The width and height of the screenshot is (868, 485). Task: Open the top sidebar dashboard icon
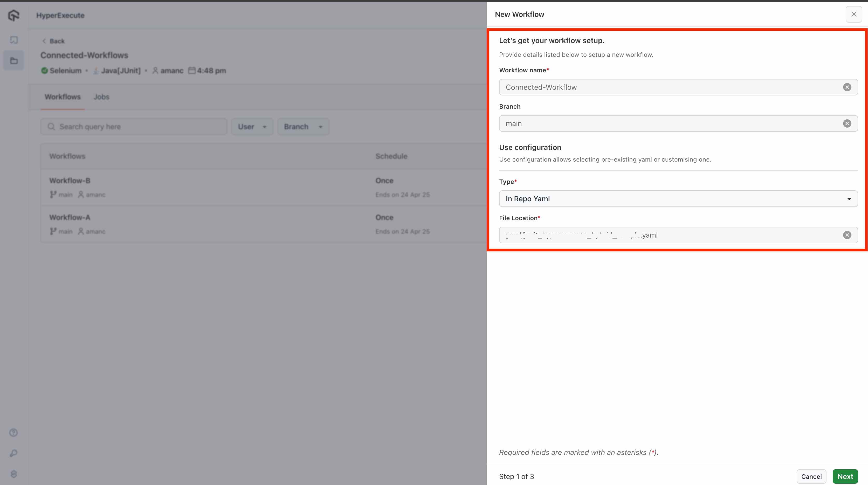click(x=14, y=40)
